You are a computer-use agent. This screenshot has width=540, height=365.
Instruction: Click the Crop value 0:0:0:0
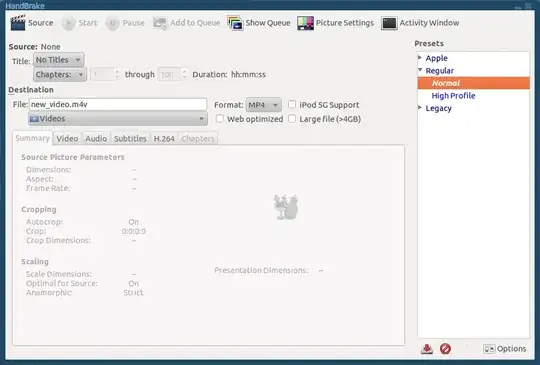pos(134,231)
